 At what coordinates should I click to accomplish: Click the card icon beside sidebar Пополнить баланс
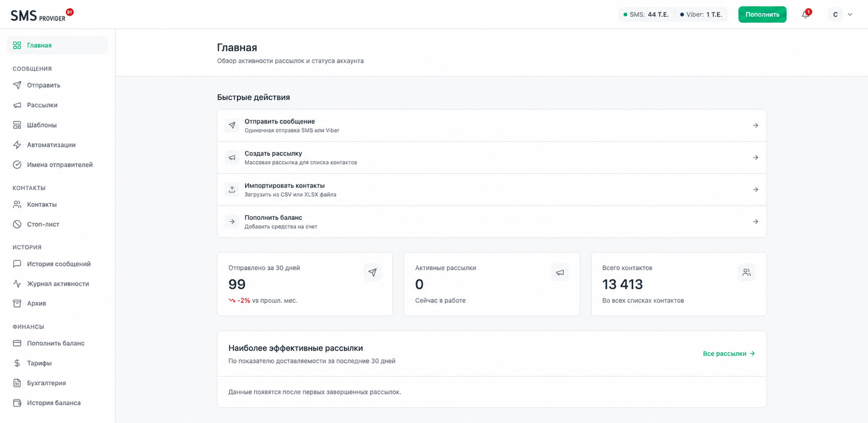click(x=17, y=343)
